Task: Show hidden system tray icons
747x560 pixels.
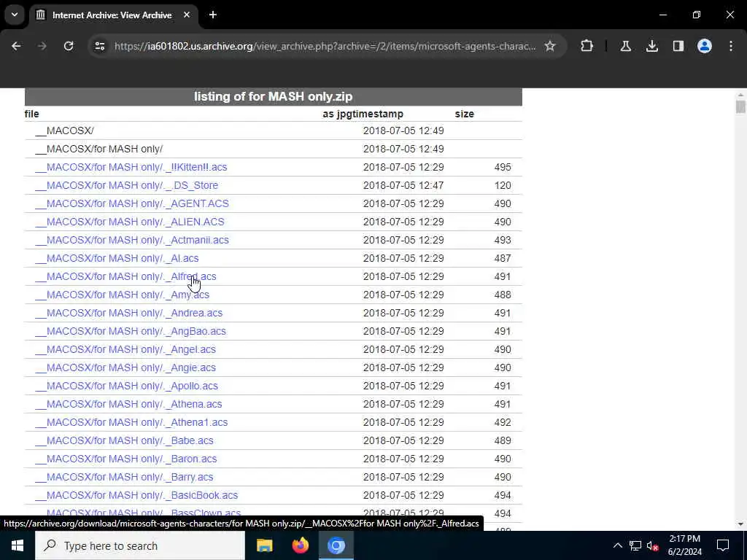Action: (x=617, y=545)
